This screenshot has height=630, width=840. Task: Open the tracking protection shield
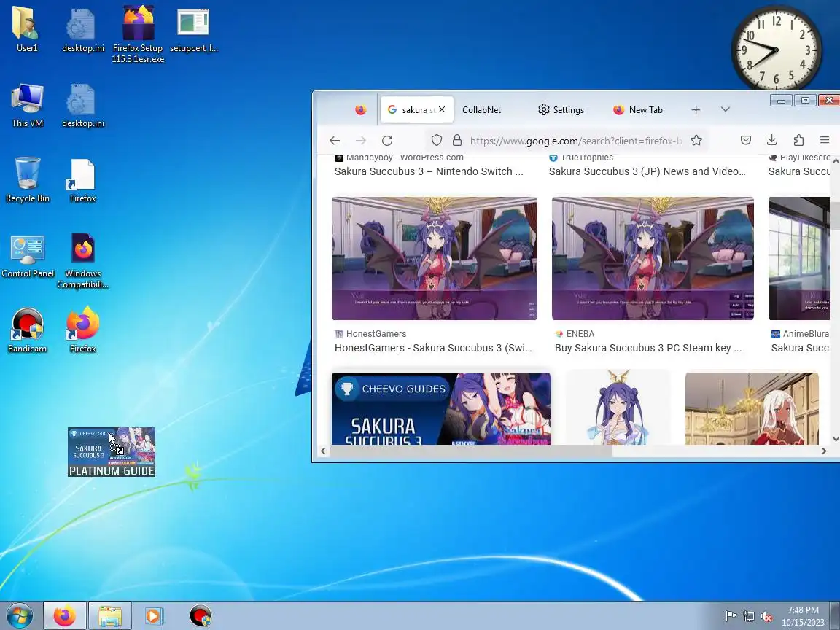point(437,140)
